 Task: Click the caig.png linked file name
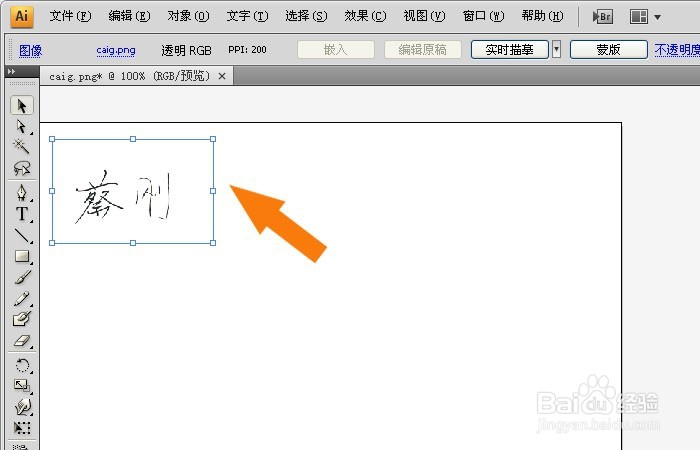[116, 50]
